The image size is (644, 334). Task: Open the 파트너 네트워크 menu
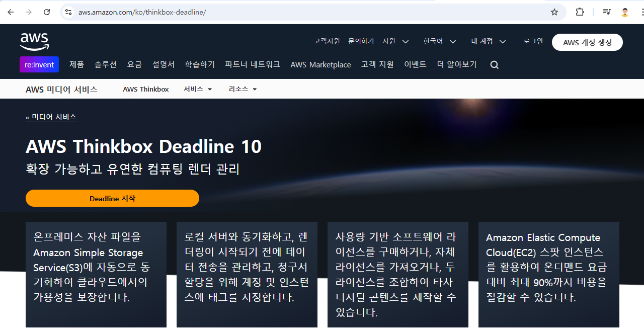[253, 64]
